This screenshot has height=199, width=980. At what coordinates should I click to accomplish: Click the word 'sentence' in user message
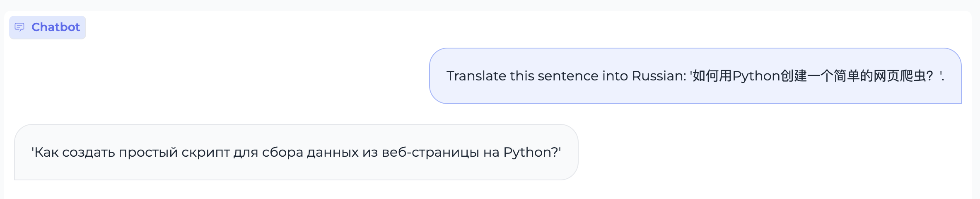[567, 76]
